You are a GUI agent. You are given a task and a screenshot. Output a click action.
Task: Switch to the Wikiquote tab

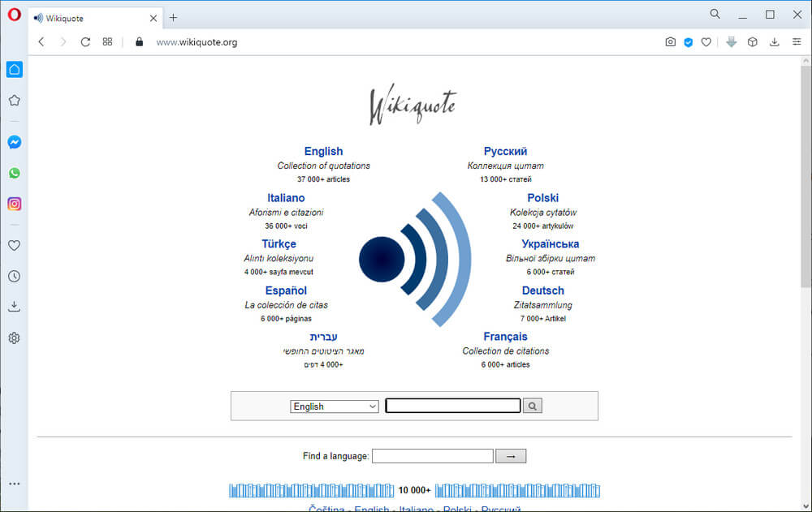pos(96,18)
